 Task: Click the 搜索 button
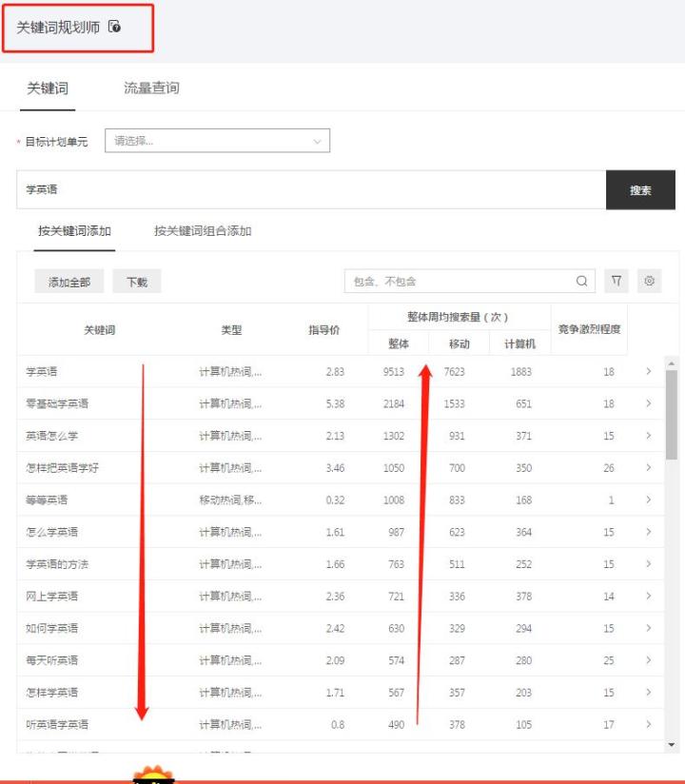(x=640, y=190)
